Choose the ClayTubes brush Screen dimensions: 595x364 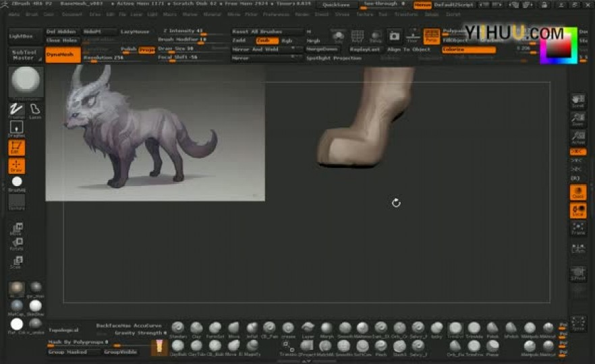coord(196,347)
